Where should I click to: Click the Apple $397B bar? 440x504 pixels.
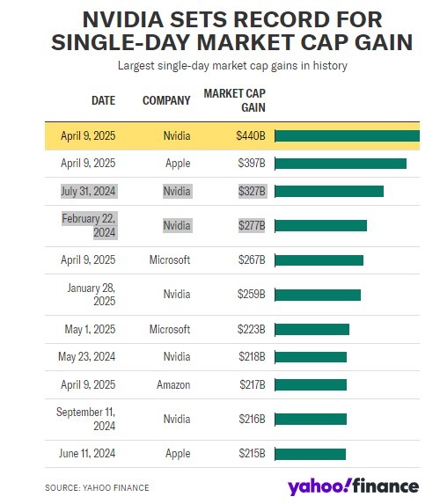tap(341, 164)
